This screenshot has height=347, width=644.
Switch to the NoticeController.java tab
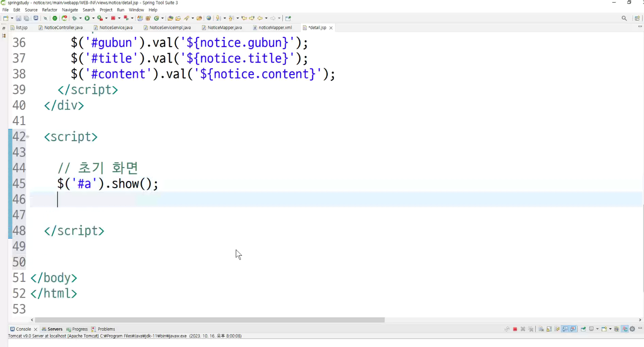click(x=60, y=27)
